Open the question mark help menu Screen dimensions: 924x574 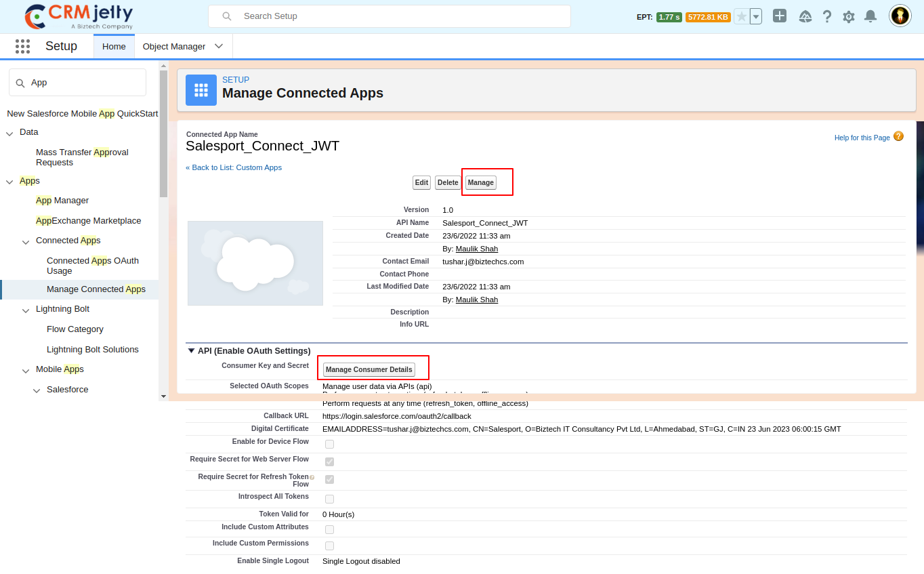click(826, 16)
